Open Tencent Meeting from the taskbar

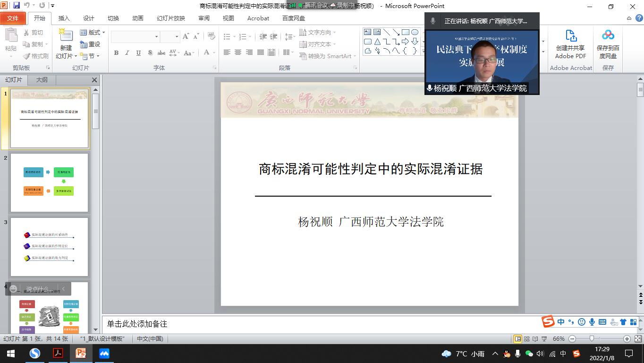coord(104,353)
